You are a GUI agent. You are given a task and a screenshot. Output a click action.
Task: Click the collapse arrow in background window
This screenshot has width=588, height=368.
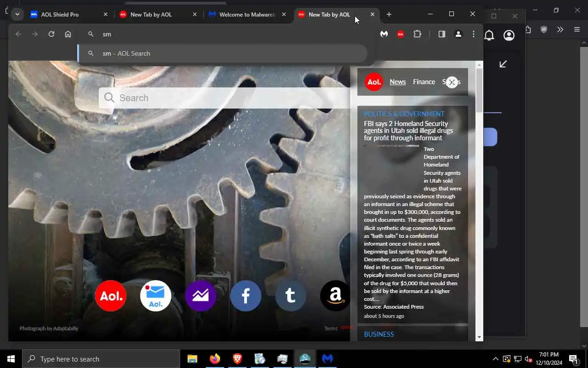tap(503, 64)
